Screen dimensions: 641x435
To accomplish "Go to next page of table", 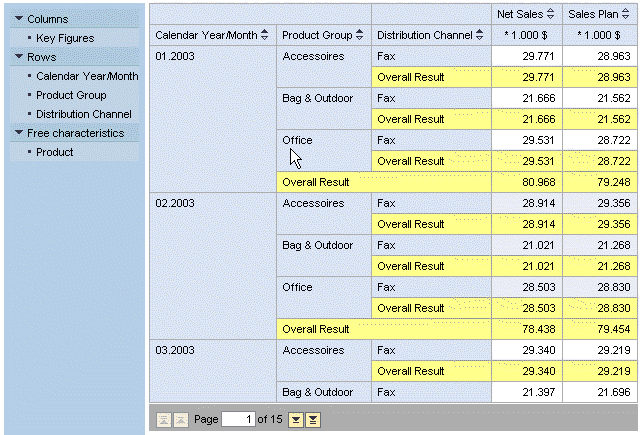I will point(295,419).
